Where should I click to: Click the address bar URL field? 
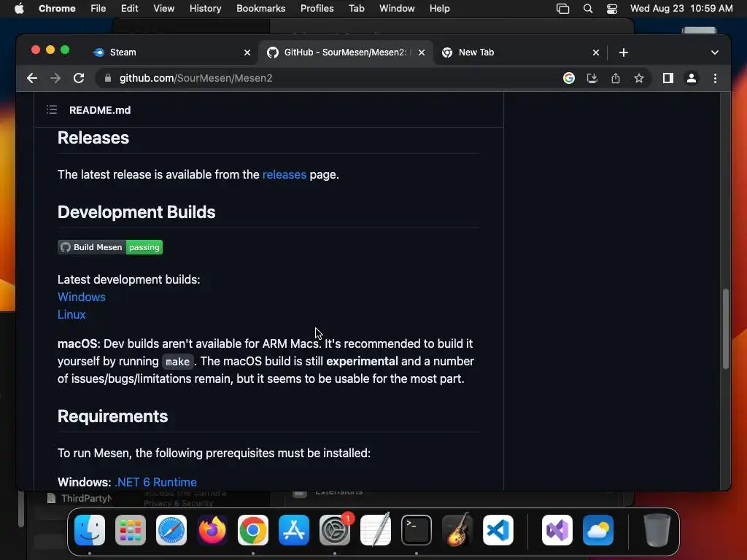coord(329,78)
